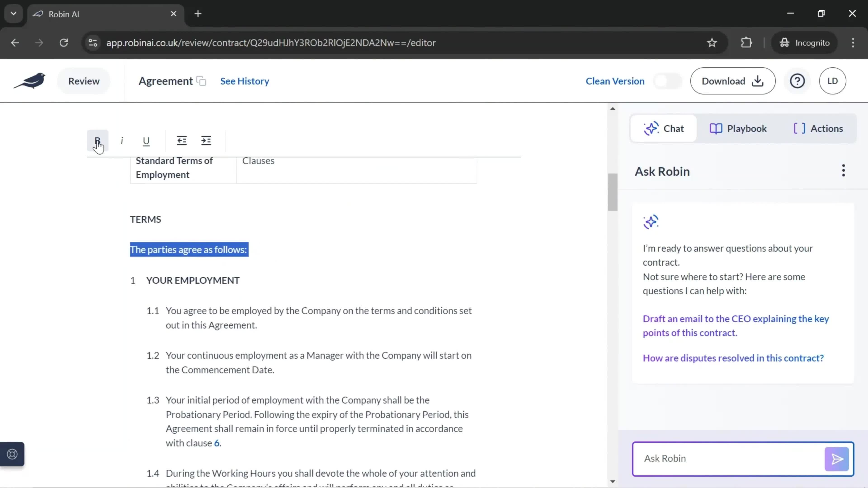
Task: Click the bold formatting icon
Action: coord(97,141)
